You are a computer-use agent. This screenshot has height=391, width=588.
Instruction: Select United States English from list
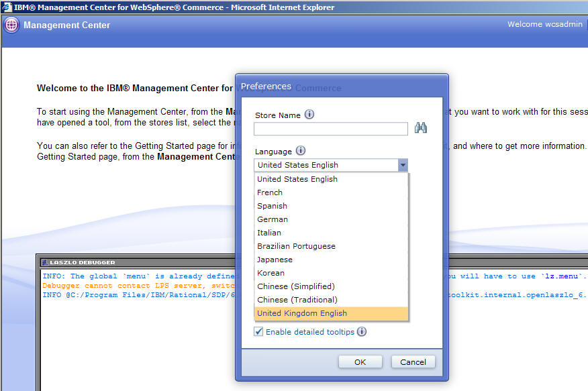click(331, 179)
